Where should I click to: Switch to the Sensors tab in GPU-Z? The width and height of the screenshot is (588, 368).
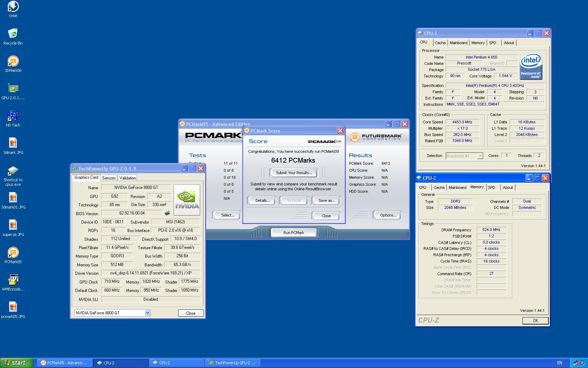[x=109, y=178]
